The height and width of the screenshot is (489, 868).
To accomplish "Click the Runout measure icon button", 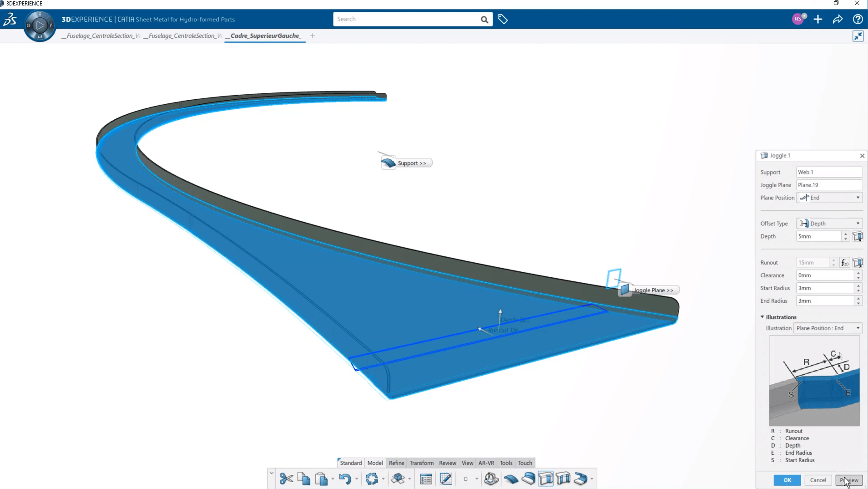I will 858,263.
